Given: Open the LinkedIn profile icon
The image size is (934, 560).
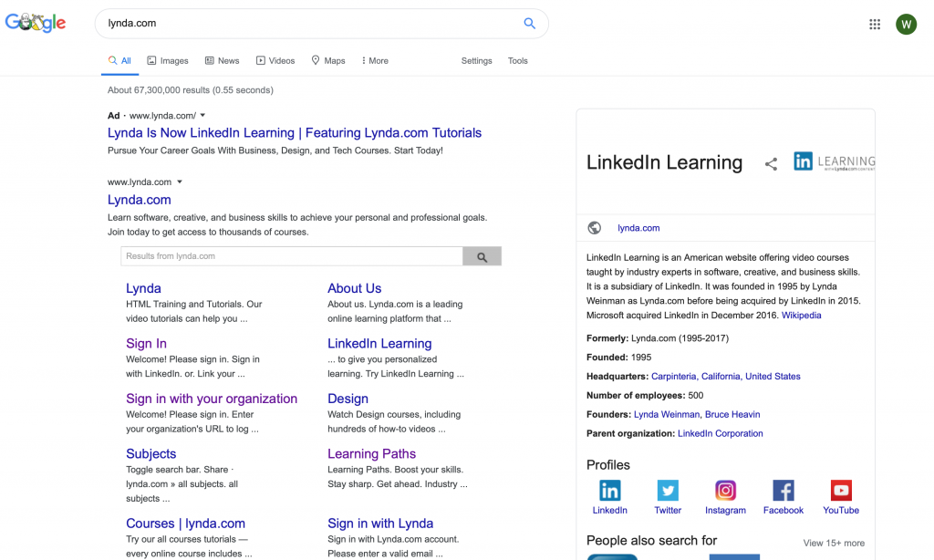Looking at the screenshot, I should pos(609,491).
